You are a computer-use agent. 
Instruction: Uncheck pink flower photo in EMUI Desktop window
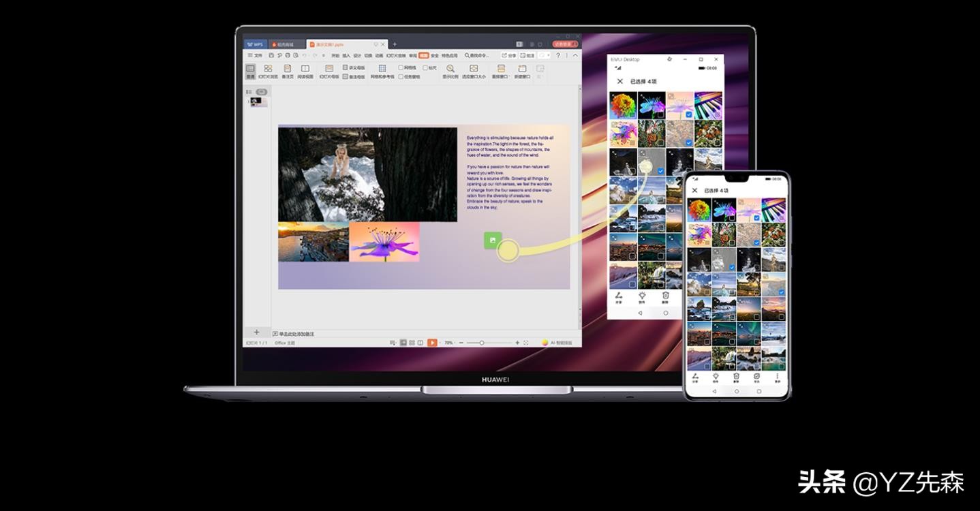coord(688,114)
